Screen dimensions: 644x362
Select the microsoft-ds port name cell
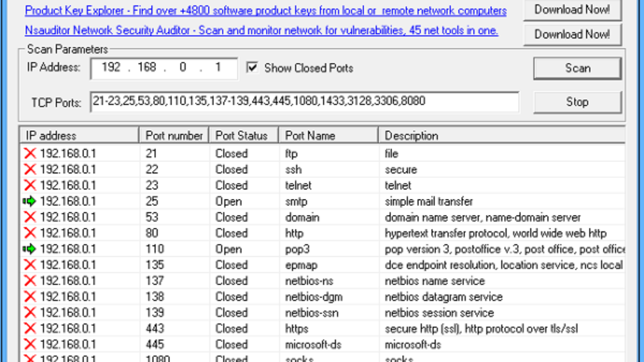coord(313,344)
